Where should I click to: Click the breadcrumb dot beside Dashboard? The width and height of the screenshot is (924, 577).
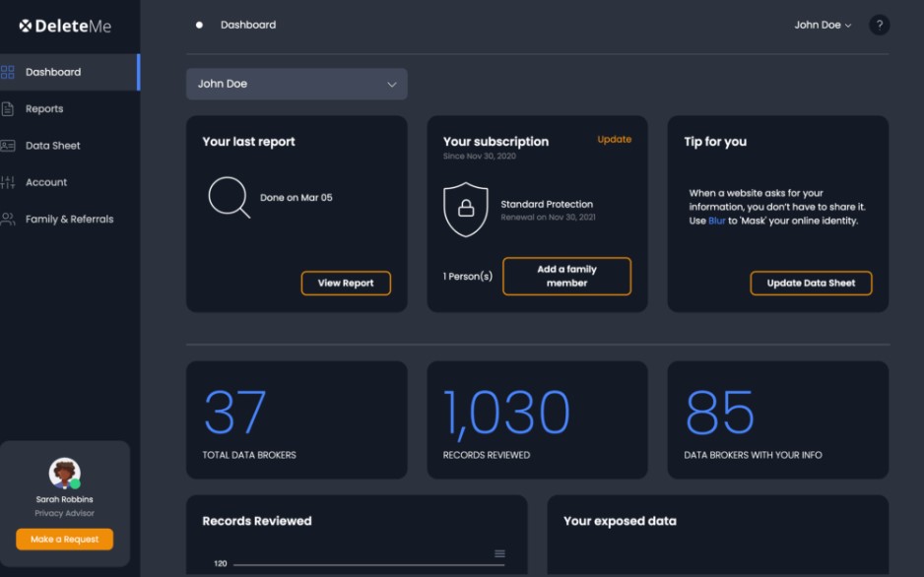(201, 25)
